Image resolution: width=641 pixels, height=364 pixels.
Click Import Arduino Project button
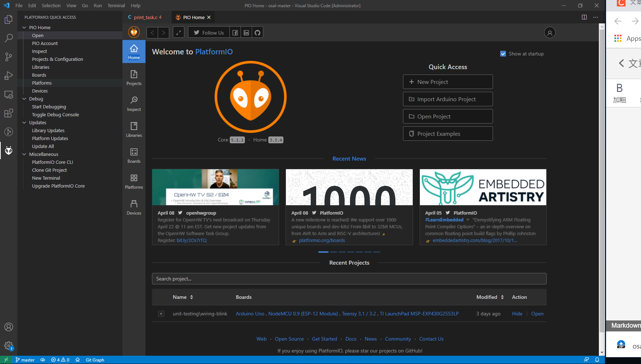tap(448, 99)
